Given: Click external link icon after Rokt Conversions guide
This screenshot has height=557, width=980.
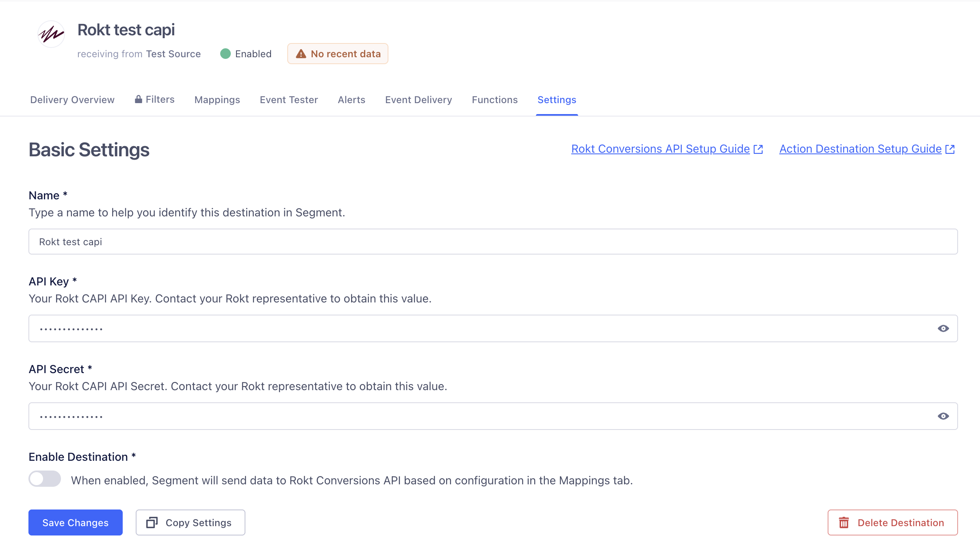Looking at the screenshot, I should (758, 149).
